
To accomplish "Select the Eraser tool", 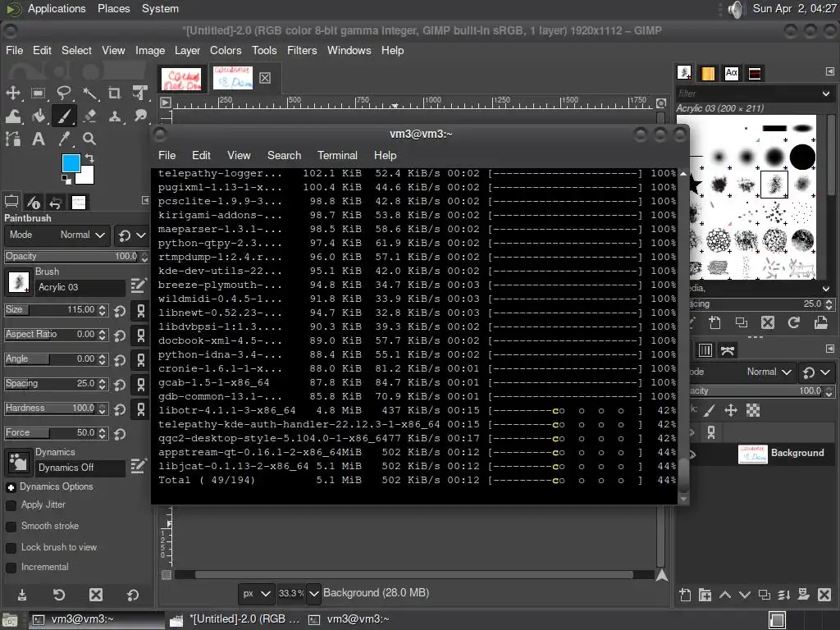I will click(89, 116).
